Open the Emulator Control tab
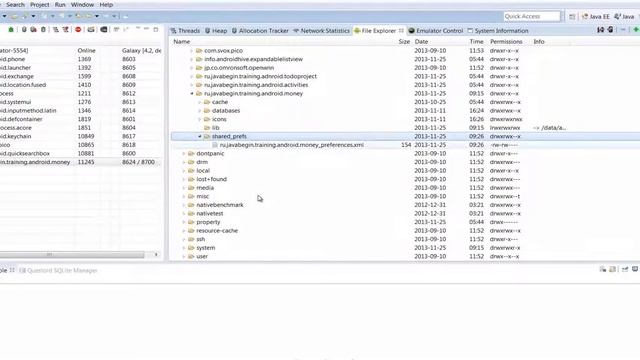The height and width of the screenshot is (360, 640). pos(436,31)
